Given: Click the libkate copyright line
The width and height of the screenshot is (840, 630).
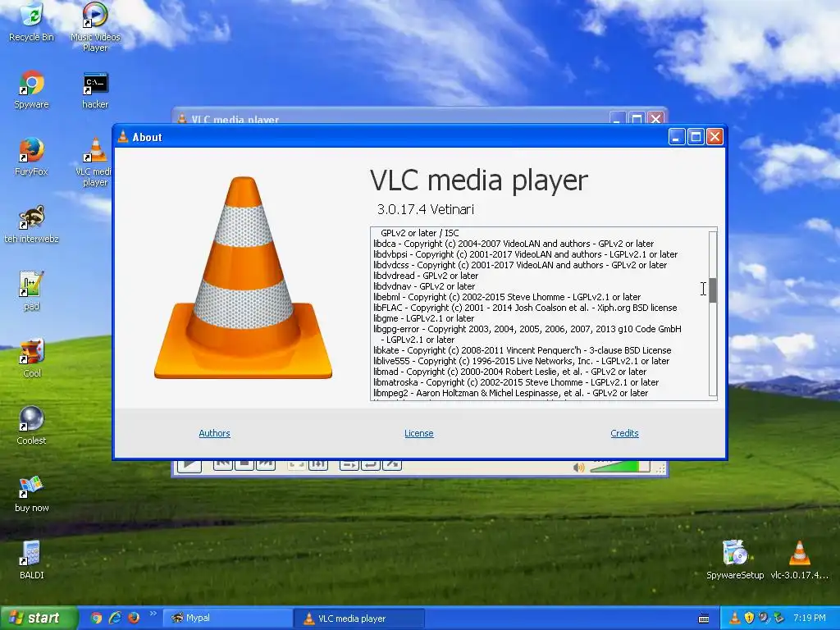Looking at the screenshot, I should pos(523,349).
